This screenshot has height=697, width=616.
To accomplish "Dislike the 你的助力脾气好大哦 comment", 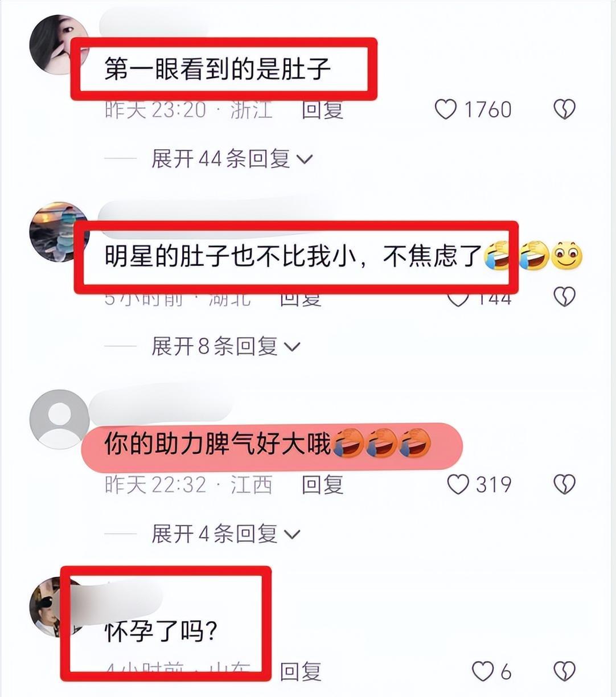I will (564, 485).
